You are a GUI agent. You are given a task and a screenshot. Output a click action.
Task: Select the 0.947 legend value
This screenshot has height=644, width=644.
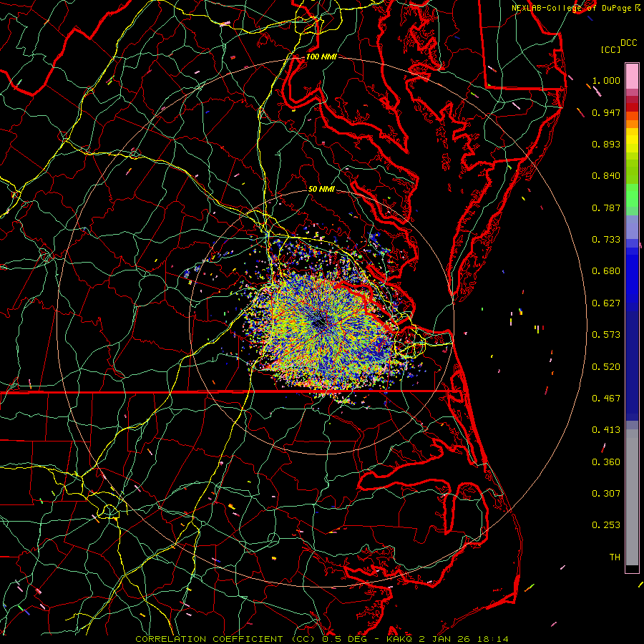click(x=606, y=112)
